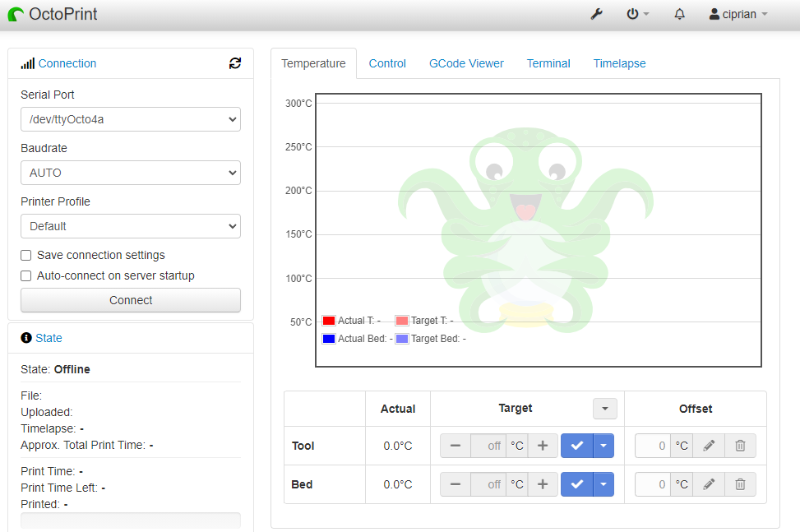Image resolution: width=800 pixels, height=532 pixels.
Task: Open the Serial Port dropdown
Action: coord(131,119)
